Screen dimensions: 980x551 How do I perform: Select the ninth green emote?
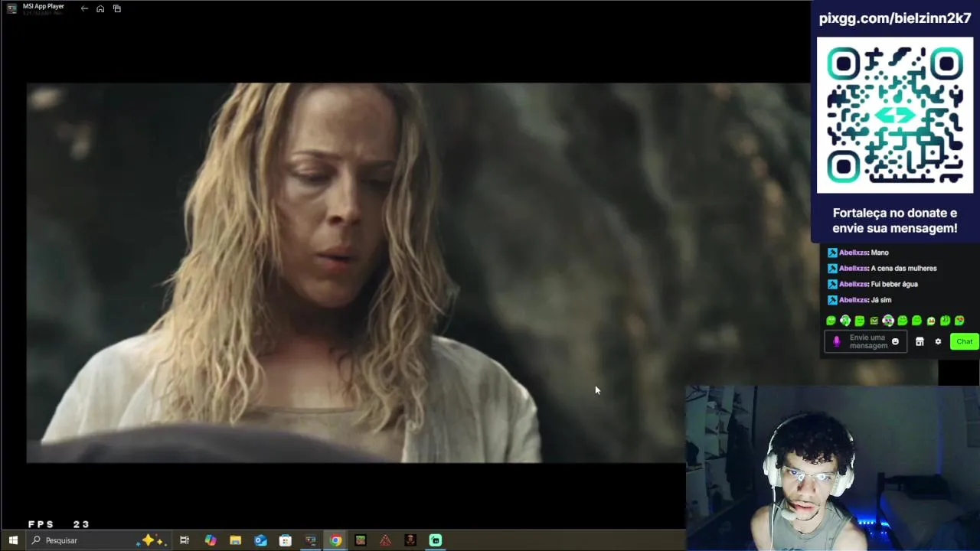pos(946,321)
